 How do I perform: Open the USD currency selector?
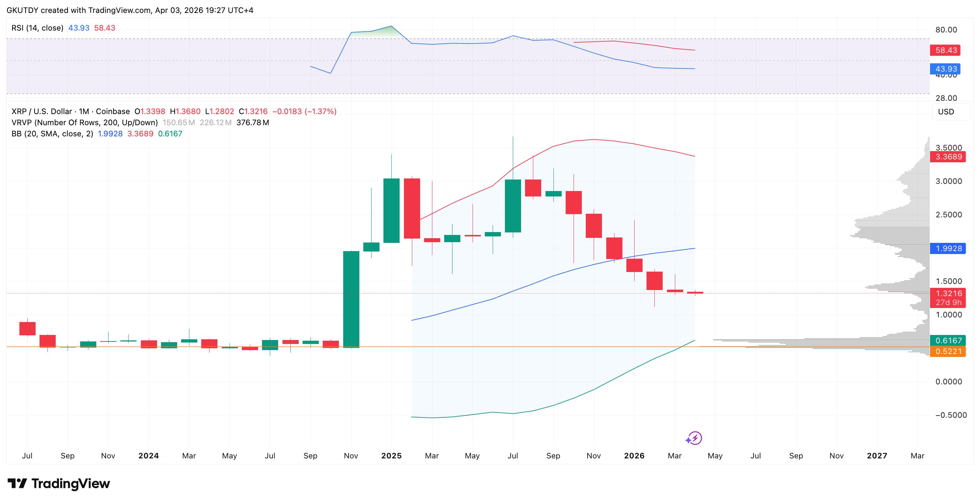[946, 112]
